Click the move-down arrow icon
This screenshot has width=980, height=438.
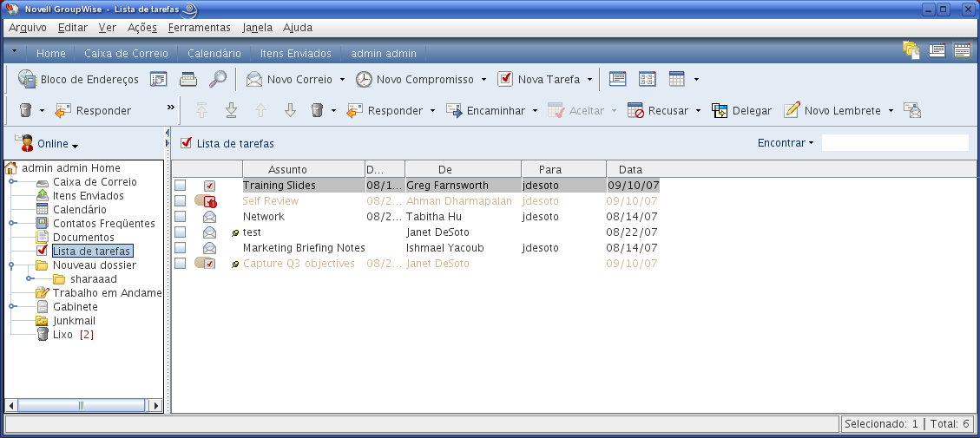point(290,111)
